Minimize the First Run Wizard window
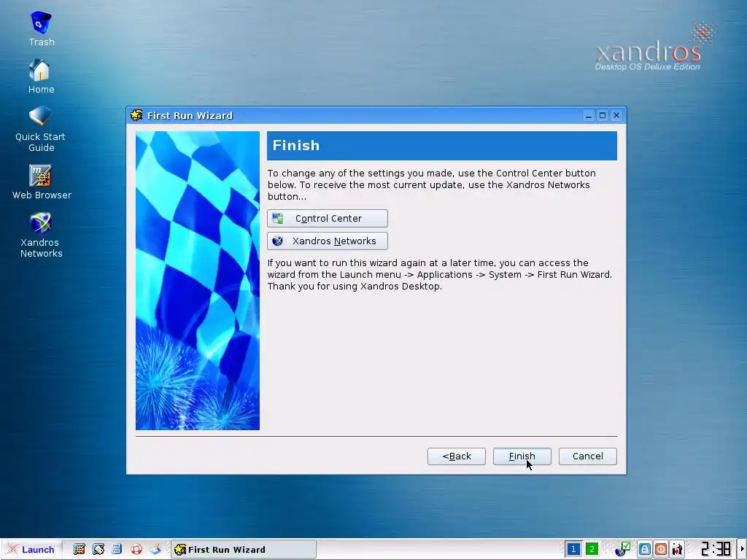The width and height of the screenshot is (747, 560). (x=589, y=115)
